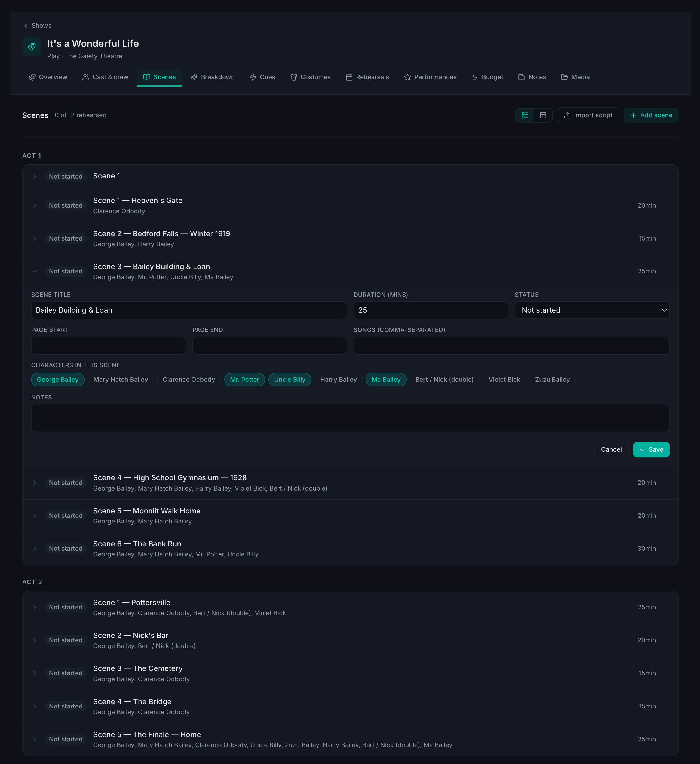
Task: Cancel the scene edits
Action: 611,449
